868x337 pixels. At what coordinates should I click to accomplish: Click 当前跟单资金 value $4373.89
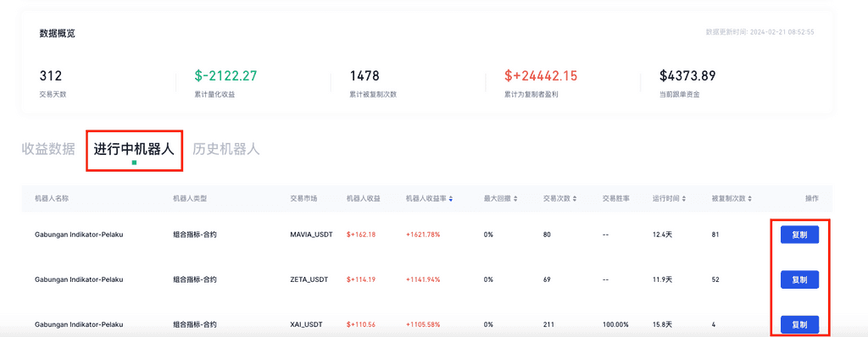pyautogui.click(x=687, y=76)
